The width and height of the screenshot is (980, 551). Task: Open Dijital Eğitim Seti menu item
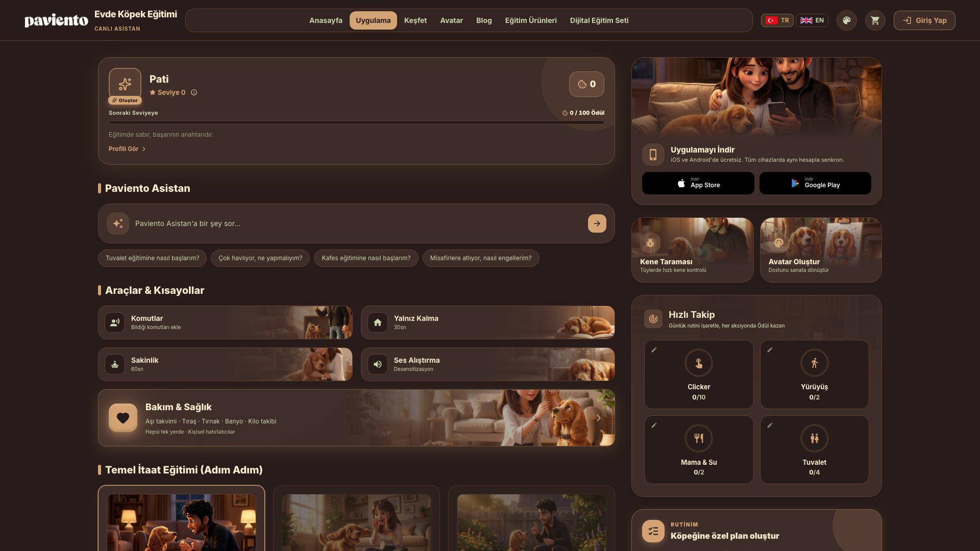tap(599, 20)
